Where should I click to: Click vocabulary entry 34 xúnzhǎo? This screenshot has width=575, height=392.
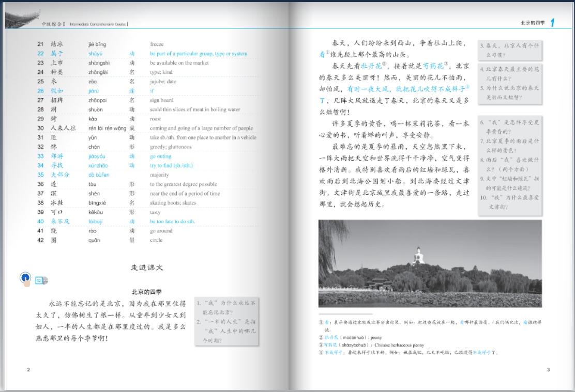(98, 165)
